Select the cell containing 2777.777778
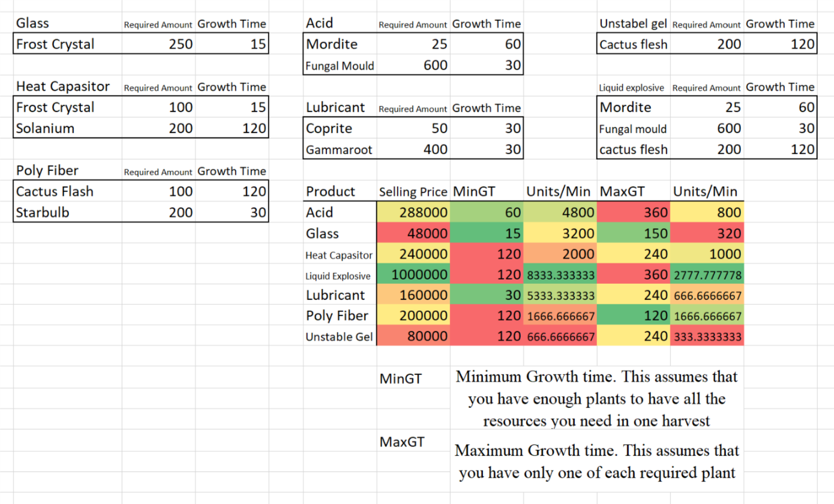The height and width of the screenshot is (504, 834). pos(707,275)
